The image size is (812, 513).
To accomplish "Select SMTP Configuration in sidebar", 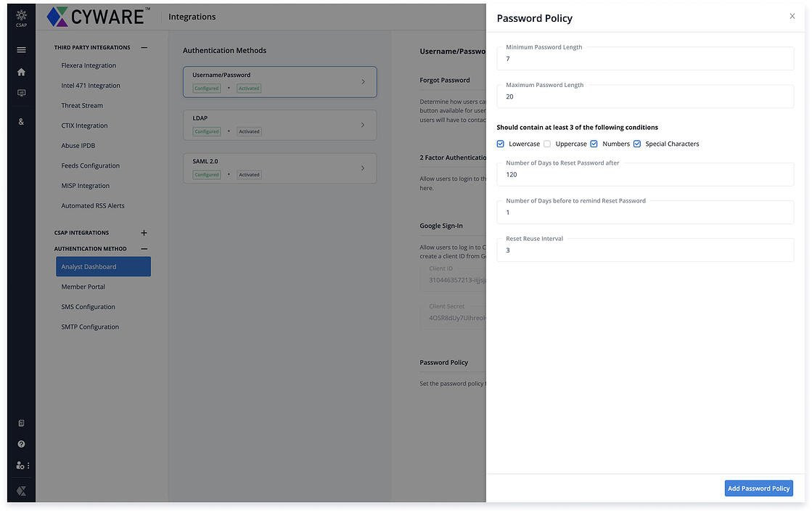I will pos(90,327).
